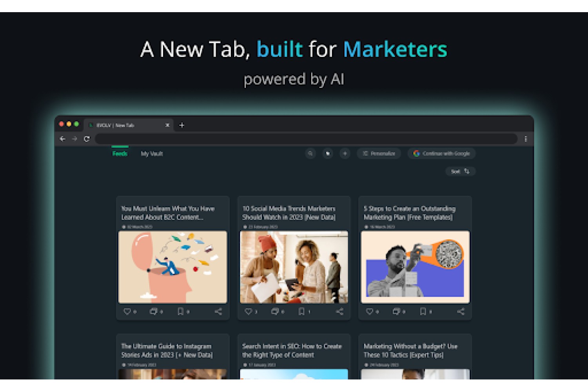This screenshot has width=588, height=392.
Task: Click the browser address bar
Action: click(306, 139)
